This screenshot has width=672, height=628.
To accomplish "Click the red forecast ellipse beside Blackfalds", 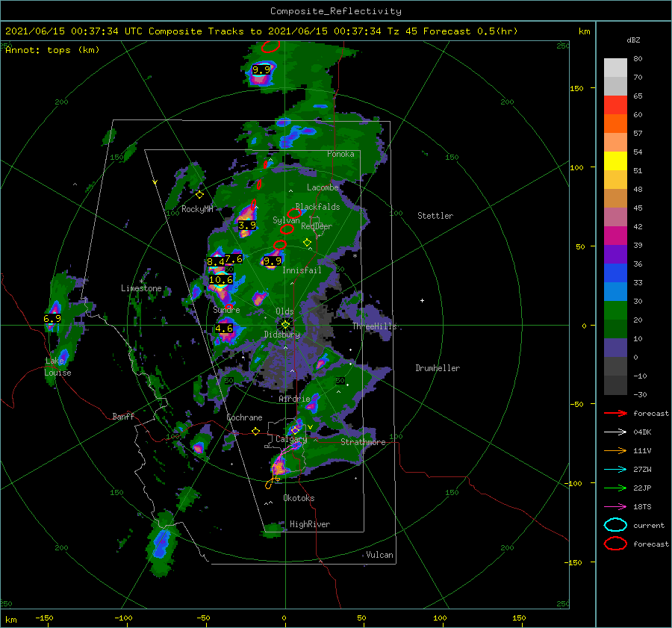I will [294, 213].
